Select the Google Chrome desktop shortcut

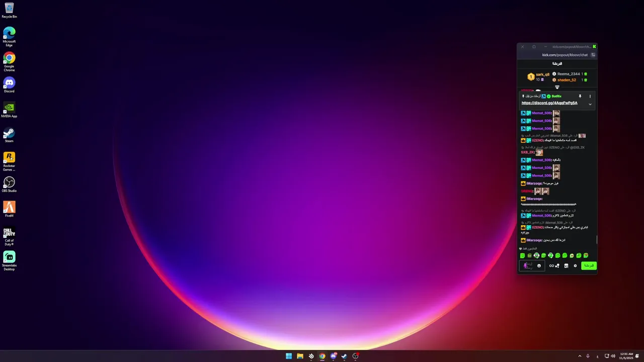tap(9, 61)
